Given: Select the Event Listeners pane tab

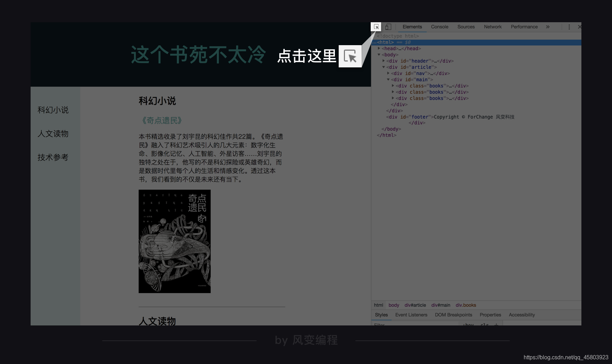Looking at the screenshot, I should click(x=411, y=315).
